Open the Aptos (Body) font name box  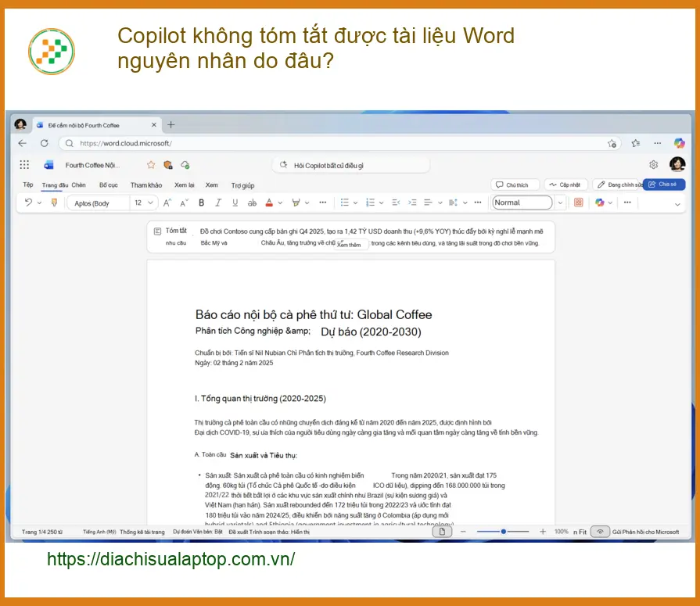coord(99,203)
